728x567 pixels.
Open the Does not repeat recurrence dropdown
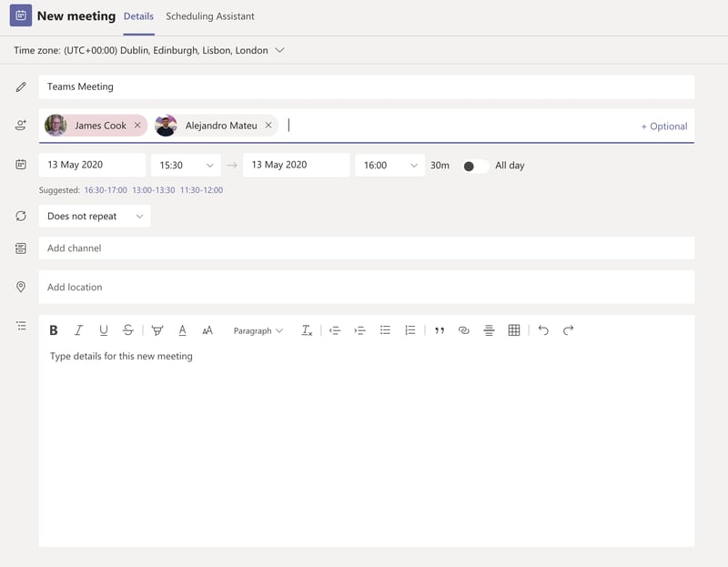[x=95, y=216]
